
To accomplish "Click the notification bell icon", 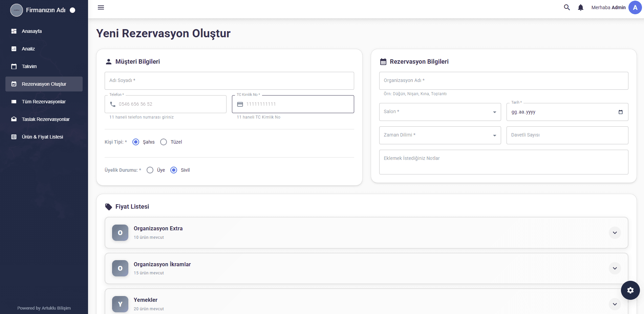I will tap(581, 7).
